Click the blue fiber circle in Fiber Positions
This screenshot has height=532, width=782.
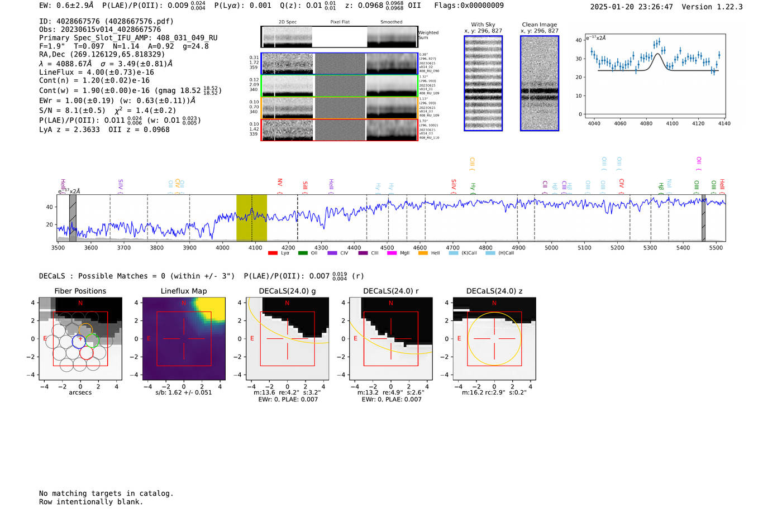pyautogui.click(x=79, y=341)
